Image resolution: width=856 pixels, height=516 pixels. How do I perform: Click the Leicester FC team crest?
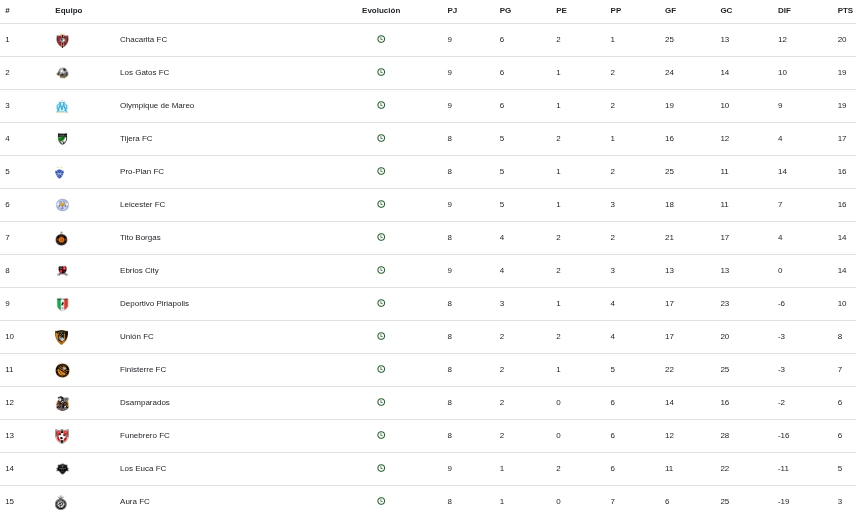point(62,205)
